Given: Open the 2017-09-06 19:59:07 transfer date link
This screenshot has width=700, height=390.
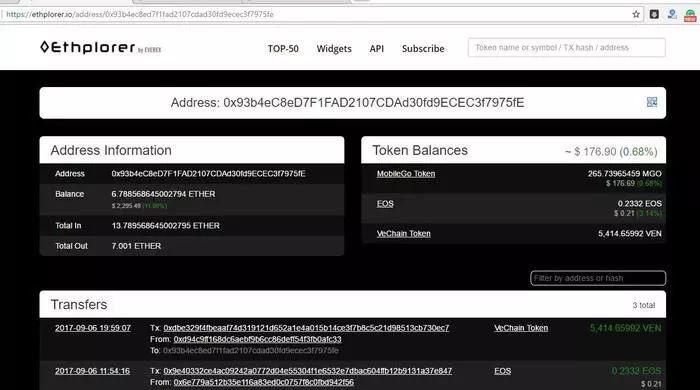Looking at the screenshot, I should click(93, 328).
